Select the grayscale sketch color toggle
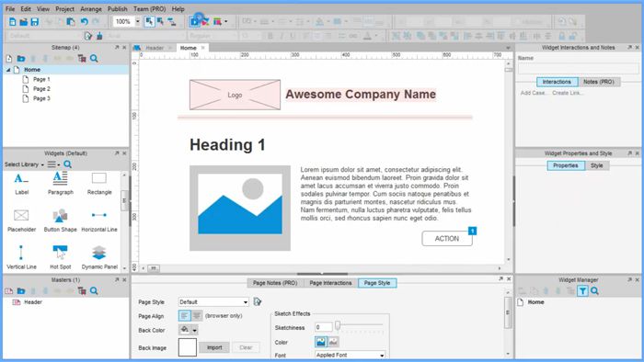Image resolution: width=644 pixels, height=362 pixels. [333, 342]
